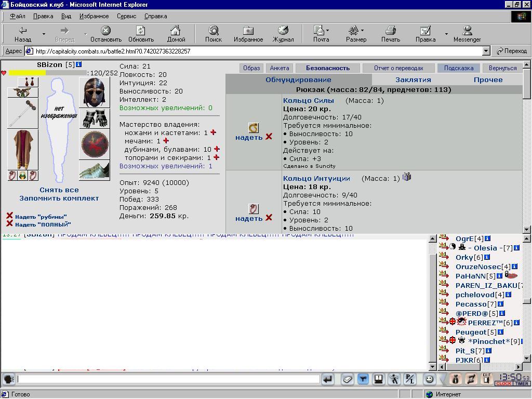Viewport: 532px width, 399px height.
Task: Open the Безопасность button
Action: tap(328, 68)
